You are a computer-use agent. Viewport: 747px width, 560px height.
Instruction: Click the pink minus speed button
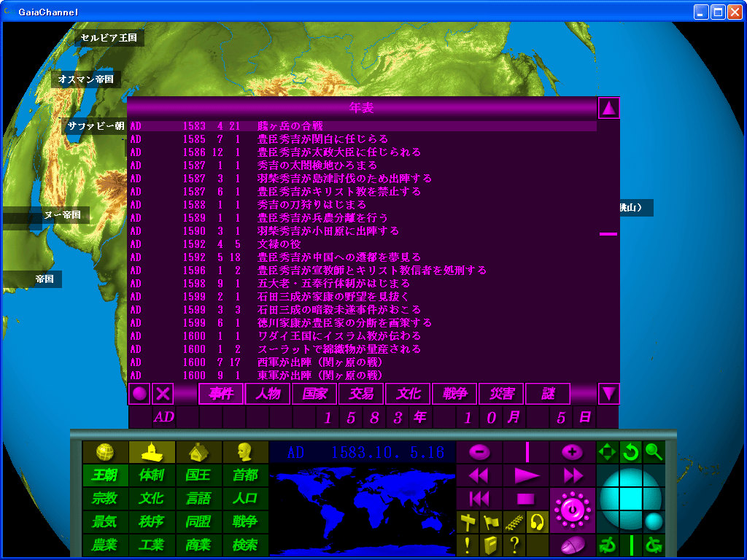point(479,452)
